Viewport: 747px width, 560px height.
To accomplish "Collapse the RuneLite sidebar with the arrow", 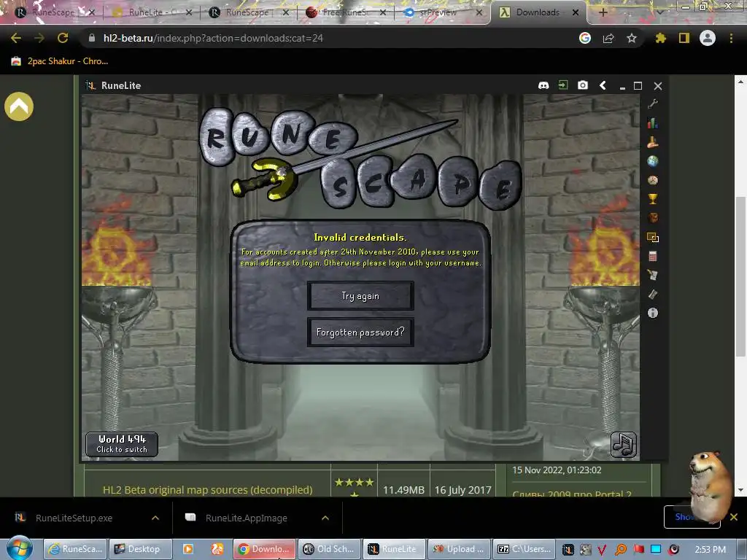I will (603, 85).
